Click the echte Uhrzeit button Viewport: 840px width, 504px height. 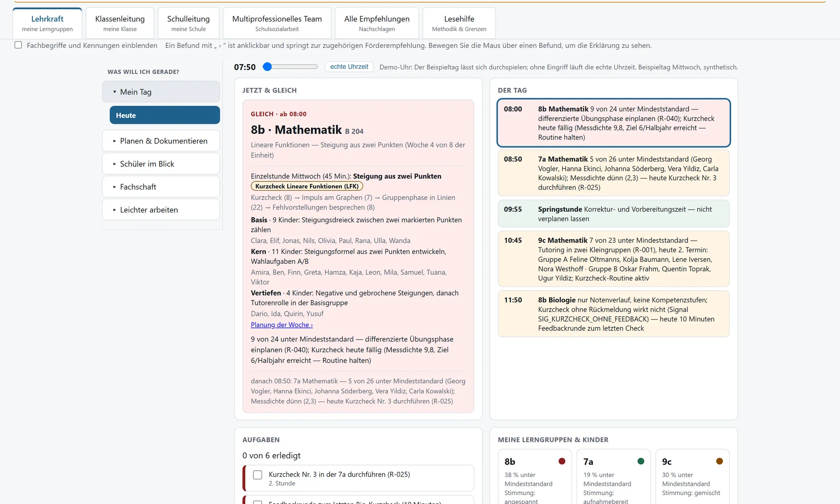pyautogui.click(x=349, y=67)
